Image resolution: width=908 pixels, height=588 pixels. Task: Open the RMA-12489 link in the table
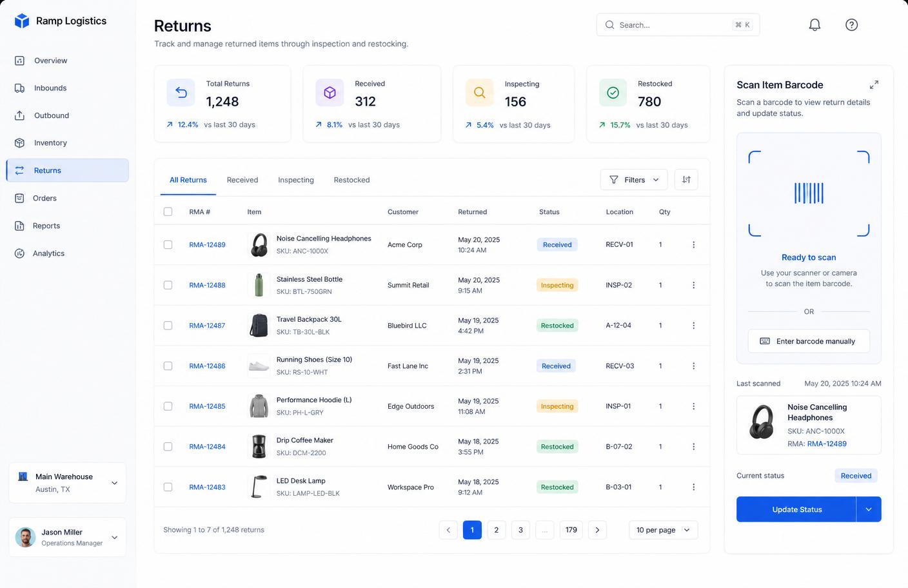tap(207, 245)
